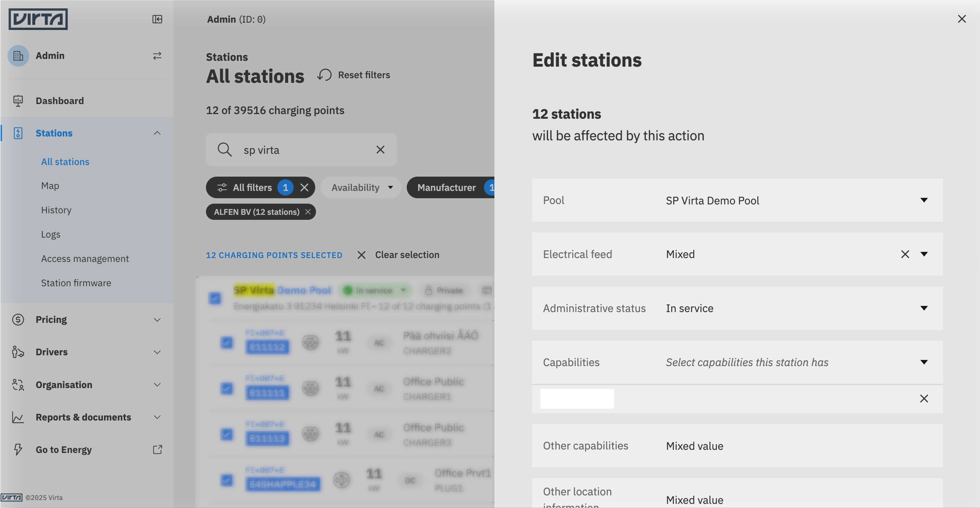Remove the selected capability tag with its X
Image resolution: width=980 pixels, height=508 pixels.
click(x=924, y=398)
